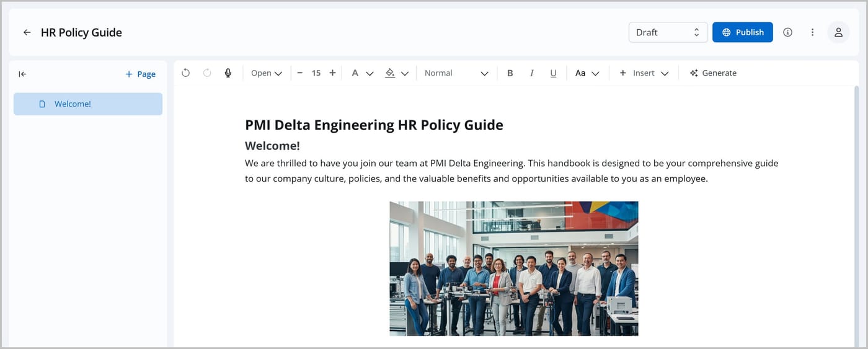Increase font size with plus button
The height and width of the screenshot is (349, 868).
coord(332,73)
